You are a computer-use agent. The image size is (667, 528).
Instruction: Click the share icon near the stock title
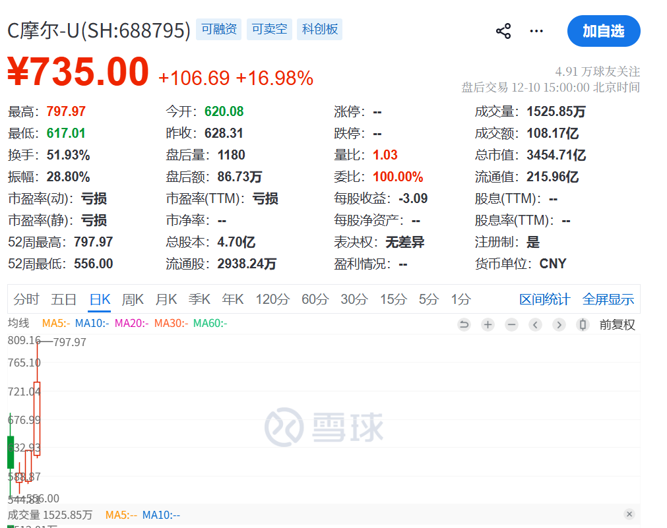504,31
